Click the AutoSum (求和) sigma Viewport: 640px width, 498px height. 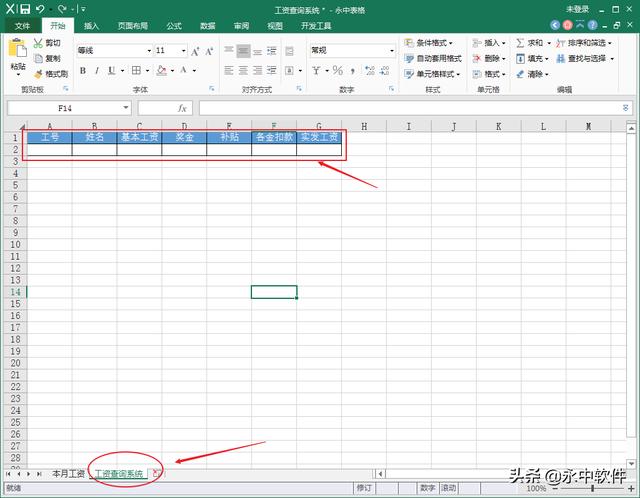[520, 43]
